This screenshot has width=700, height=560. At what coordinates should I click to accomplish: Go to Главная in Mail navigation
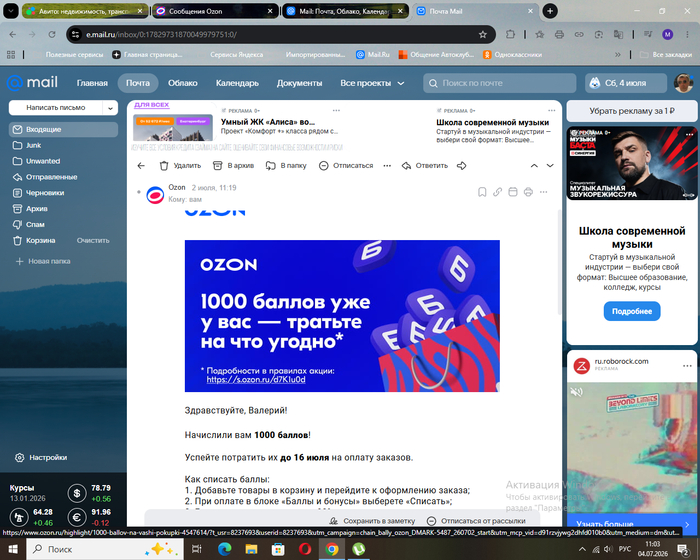pyautogui.click(x=92, y=83)
